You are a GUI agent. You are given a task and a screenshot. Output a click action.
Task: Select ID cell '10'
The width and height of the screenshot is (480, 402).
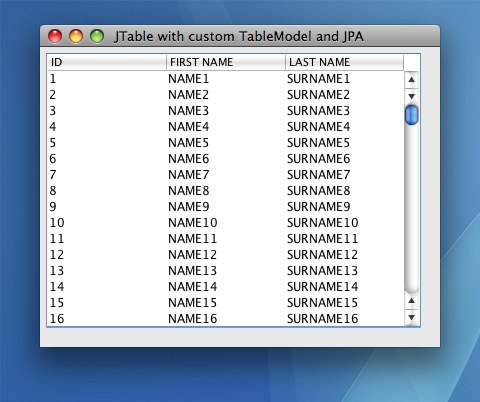107,223
